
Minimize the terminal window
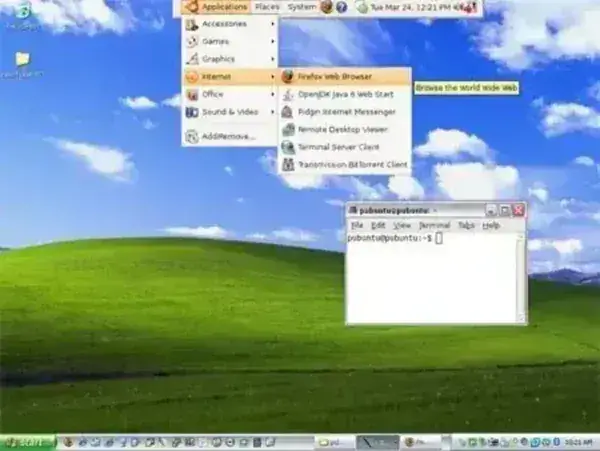[491, 210]
